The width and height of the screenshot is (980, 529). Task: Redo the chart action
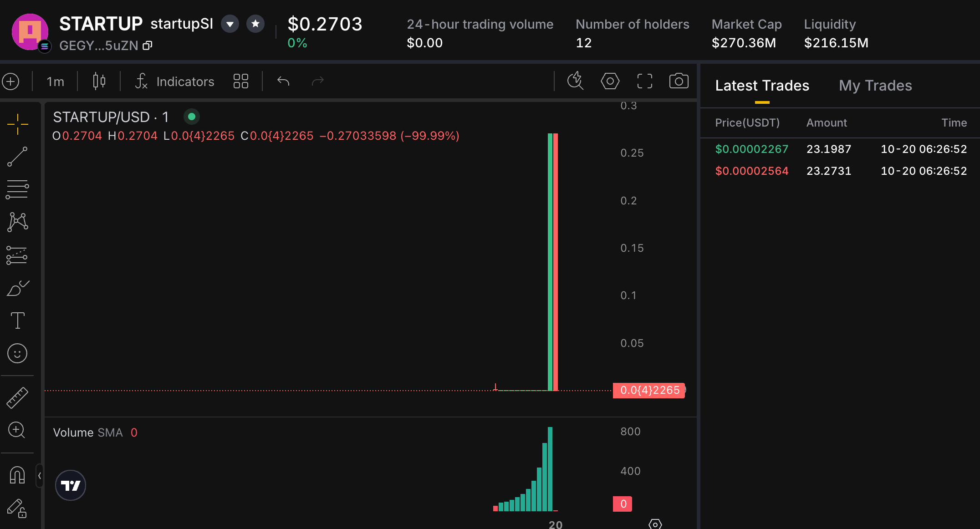pyautogui.click(x=317, y=81)
